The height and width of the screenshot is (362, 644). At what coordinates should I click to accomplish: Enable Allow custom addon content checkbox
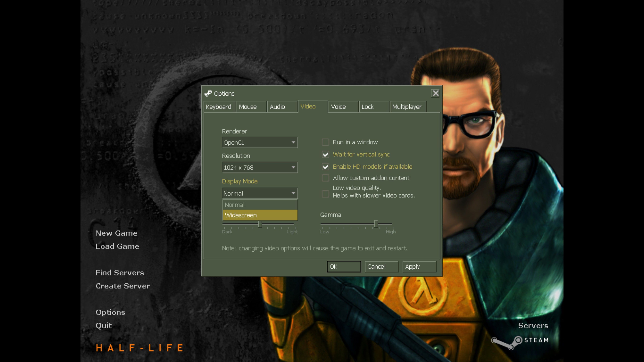[325, 178]
